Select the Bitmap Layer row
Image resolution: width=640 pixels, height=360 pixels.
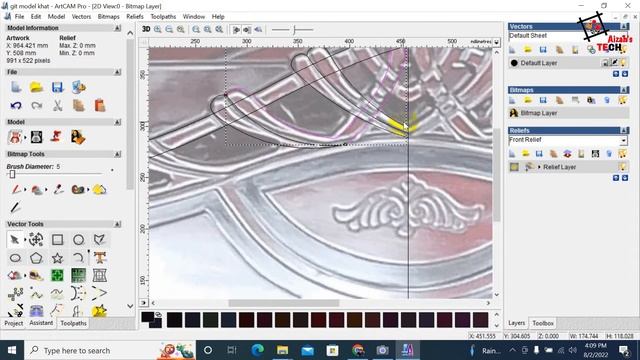(568, 113)
